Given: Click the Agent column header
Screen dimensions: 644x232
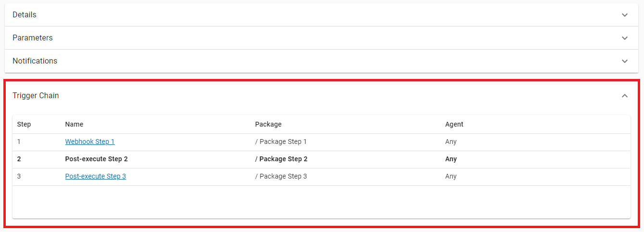Looking at the screenshot, I should (x=454, y=125).
